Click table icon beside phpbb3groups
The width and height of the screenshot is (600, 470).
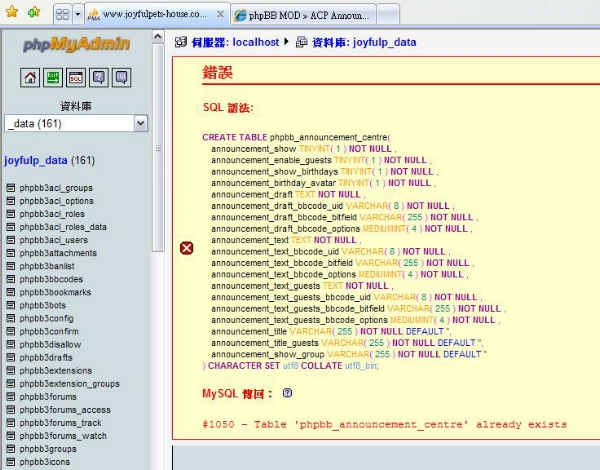(x=11, y=449)
